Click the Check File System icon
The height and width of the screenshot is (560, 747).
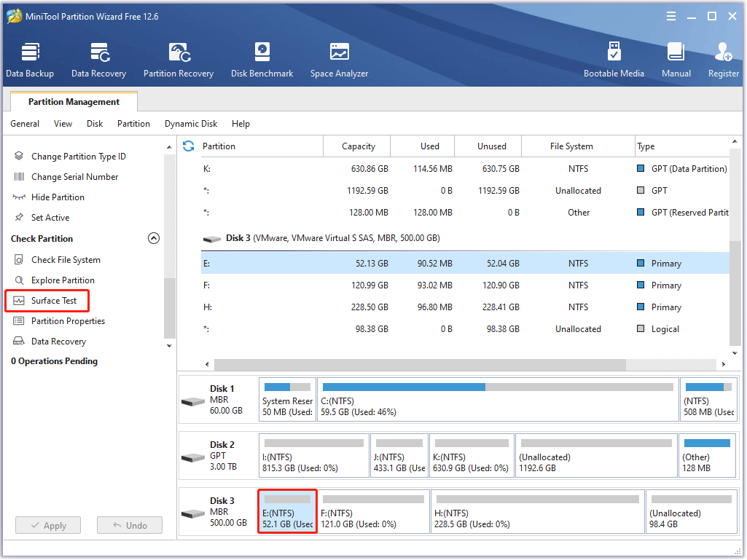pos(19,259)
